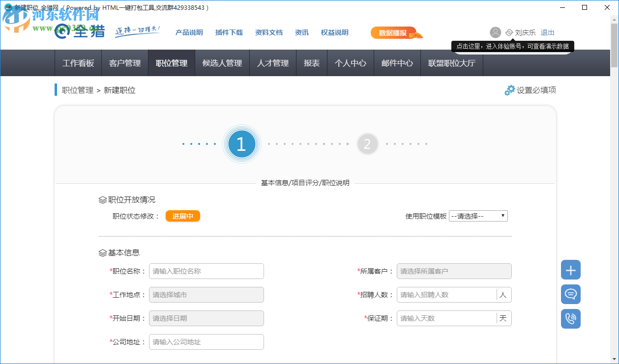Click the 退出 logout link
Viewport: 619px width, 364px height.
pos(547,32)
